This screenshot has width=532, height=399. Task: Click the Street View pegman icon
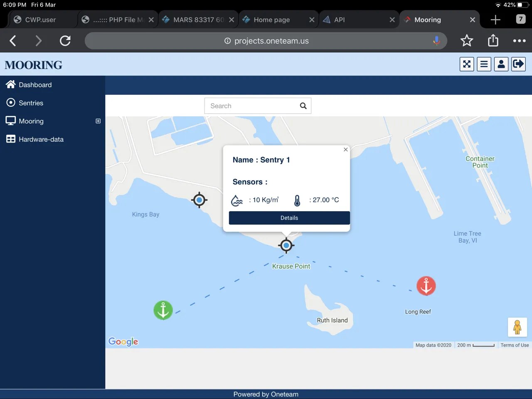(517, 327)
